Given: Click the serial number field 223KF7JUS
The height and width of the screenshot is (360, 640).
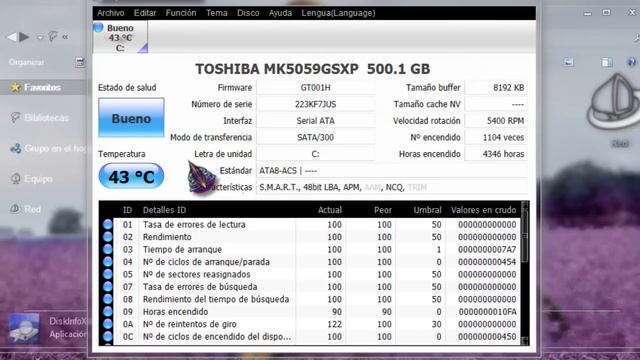Looking at the screenshot, I should point(316,104).
